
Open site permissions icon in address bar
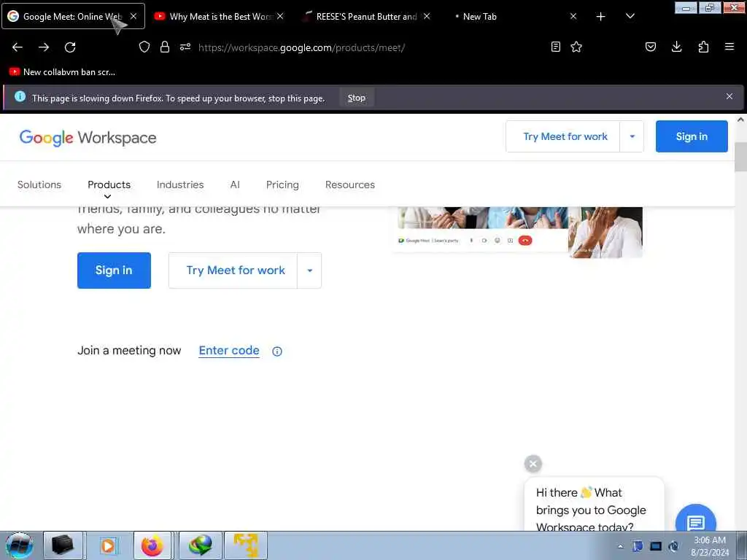(185, 47)
